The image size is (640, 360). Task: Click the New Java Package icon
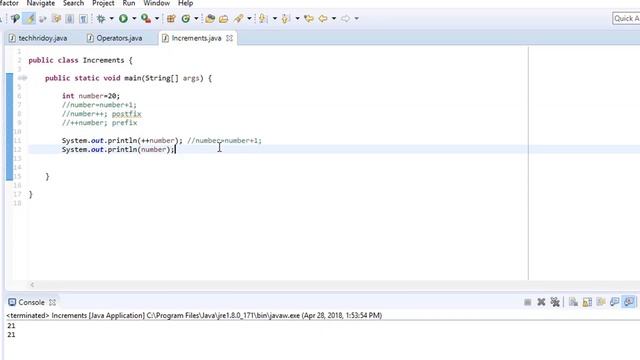(x=171, y=18)
